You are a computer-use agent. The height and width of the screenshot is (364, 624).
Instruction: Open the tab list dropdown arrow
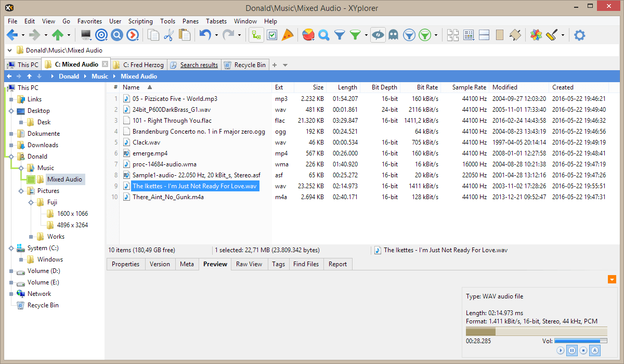285,65
